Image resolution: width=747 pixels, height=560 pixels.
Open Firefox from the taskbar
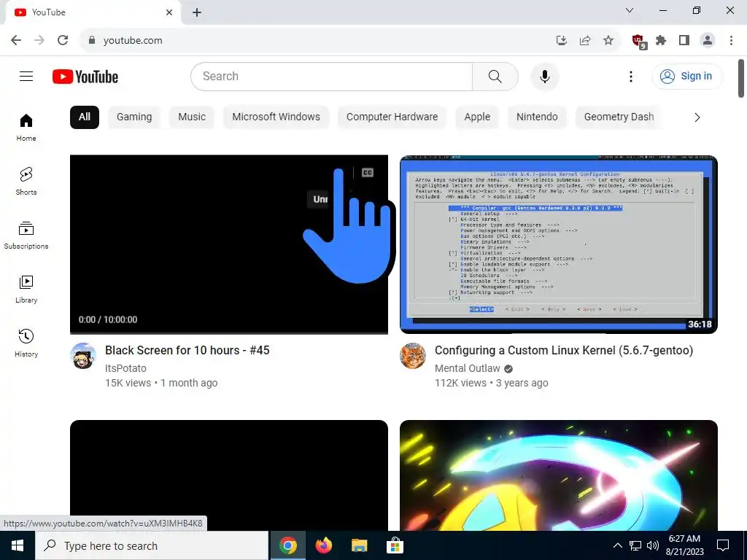pos(323,545)
